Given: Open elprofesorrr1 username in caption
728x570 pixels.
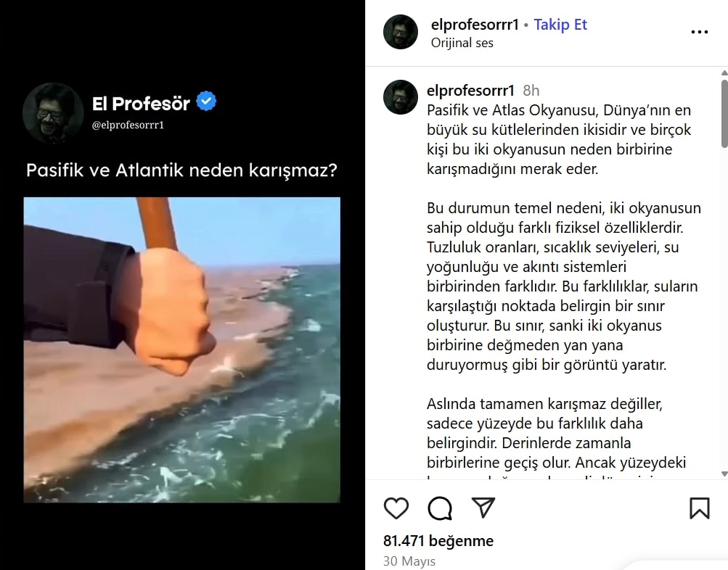Looking at the screenshot, I should point(470,90).
